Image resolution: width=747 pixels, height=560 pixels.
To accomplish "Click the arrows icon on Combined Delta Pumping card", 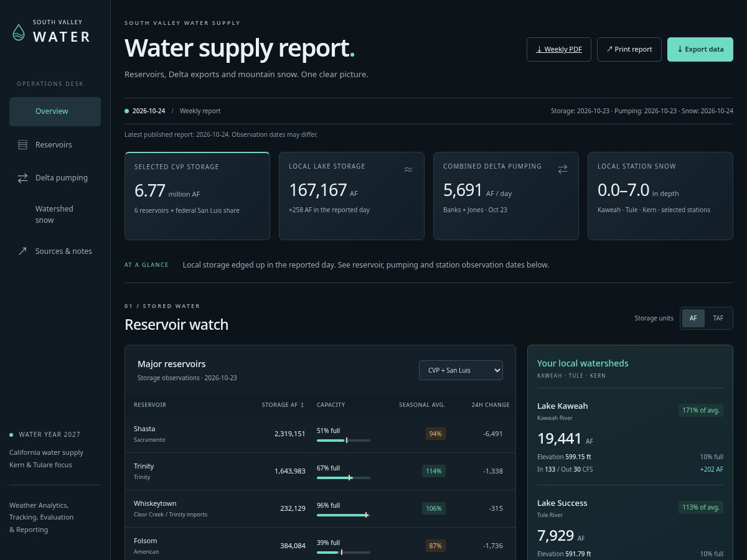I will (563, 169).
